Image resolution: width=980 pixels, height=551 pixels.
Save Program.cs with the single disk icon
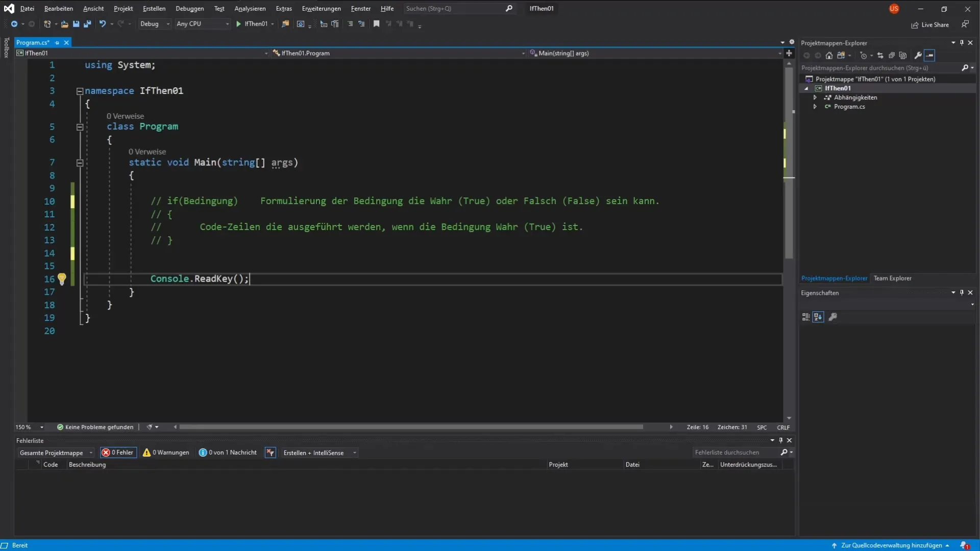click(76, 24)
